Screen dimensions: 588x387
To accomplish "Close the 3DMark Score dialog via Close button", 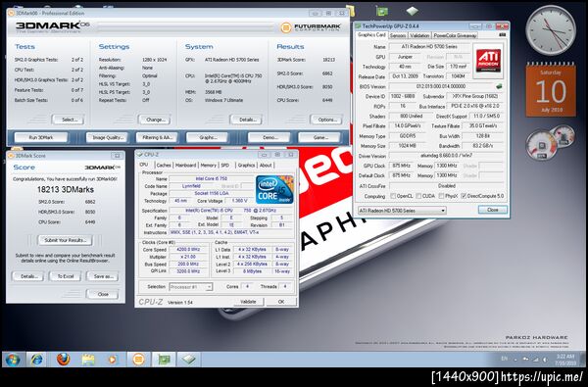I will pyautogui.click(x=102, y=294).
